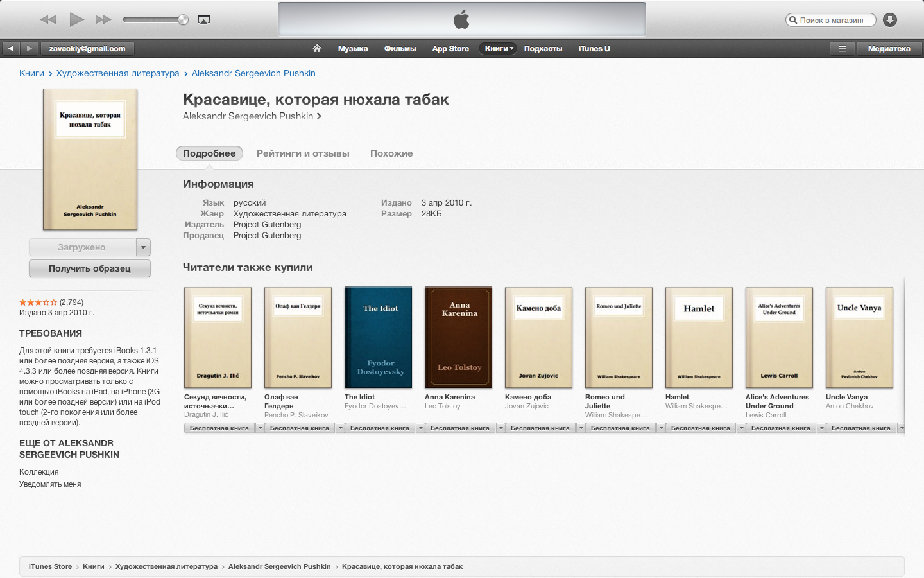Open dropdown arrow next to Загружено
The height and width of the screenshot is (578, 924).
(x=144, y=247)
